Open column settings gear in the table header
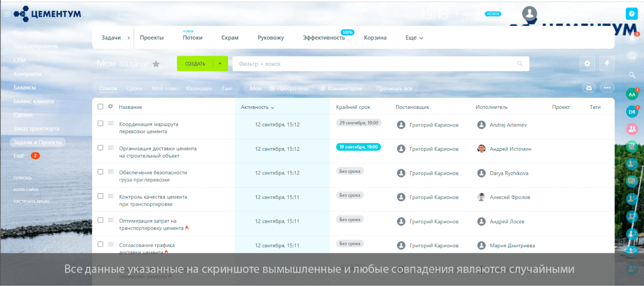The height and width of the screenshot is (286, 644). click(x=111, y=106)
